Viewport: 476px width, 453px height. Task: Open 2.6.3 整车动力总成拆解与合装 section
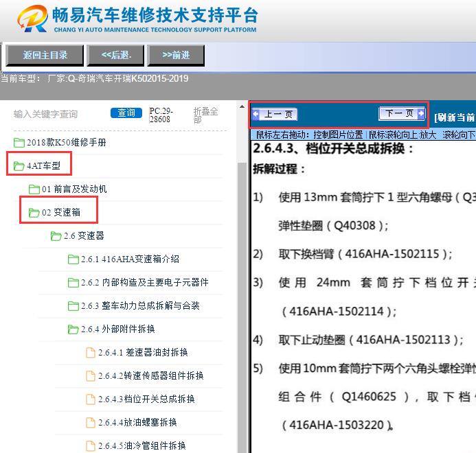[x=140, y=306]
